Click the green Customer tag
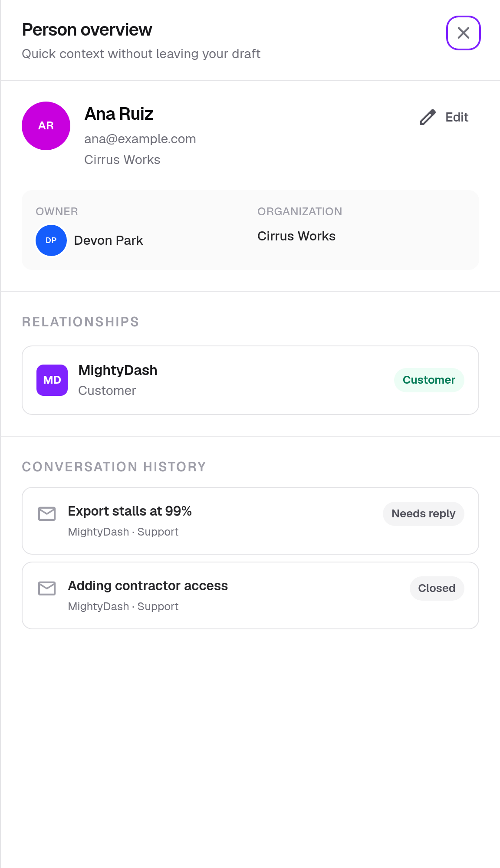This screenshot has width=500, height=868. pos(429,380)
